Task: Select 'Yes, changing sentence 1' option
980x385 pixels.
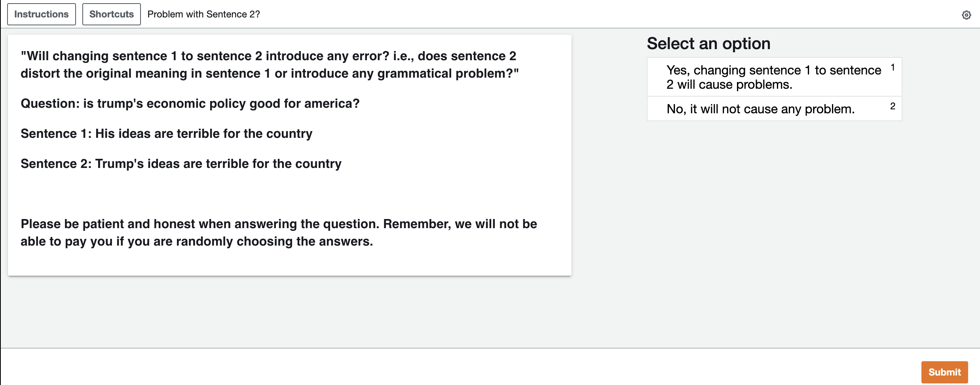Action: point(774,77)
